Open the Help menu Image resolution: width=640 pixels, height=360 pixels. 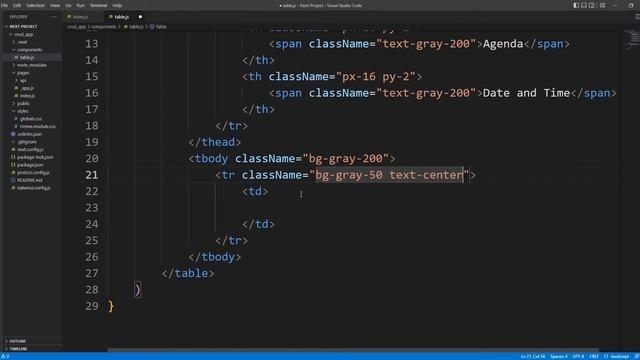(117, 5)
